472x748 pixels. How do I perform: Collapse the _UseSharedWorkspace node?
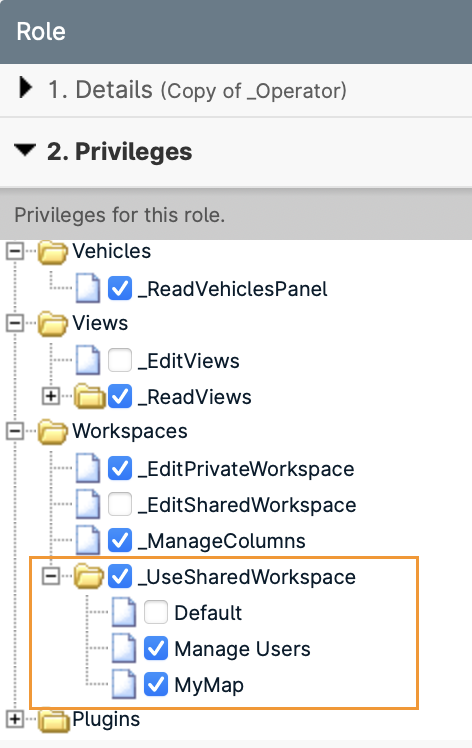[x=51, y=576]
